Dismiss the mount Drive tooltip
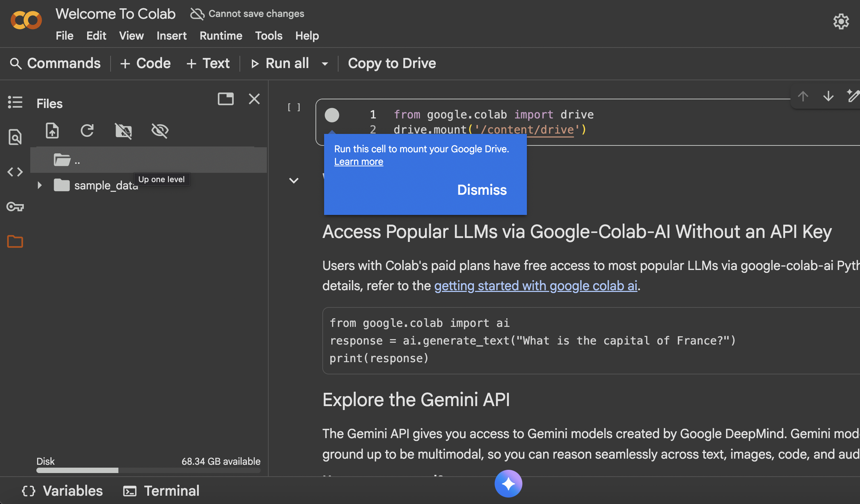Image resolution: width=860 pixels, height=504 pixels. 481,190
